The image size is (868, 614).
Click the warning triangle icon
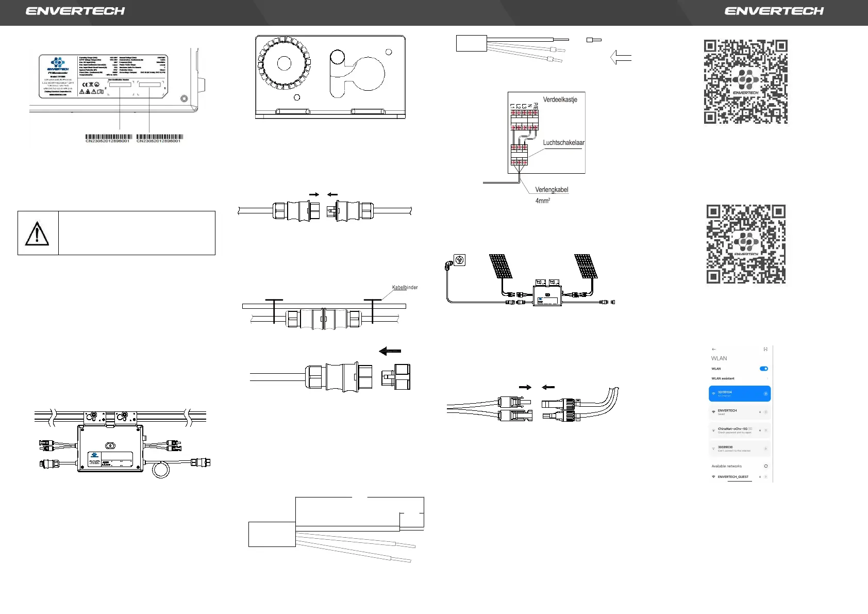(x=37, y=233)
